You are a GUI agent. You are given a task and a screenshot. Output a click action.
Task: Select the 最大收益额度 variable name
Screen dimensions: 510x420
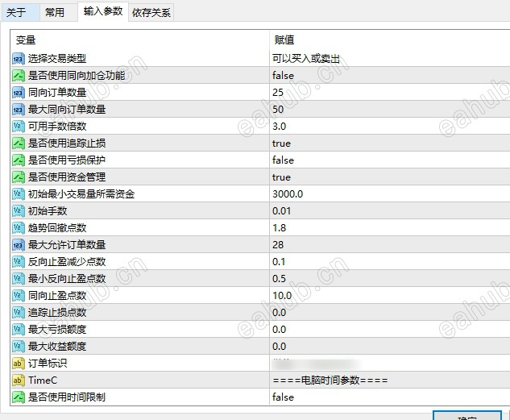[x=57, y=346]
